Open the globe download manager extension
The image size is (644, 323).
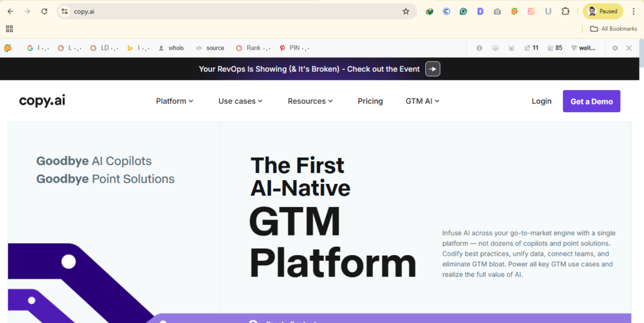click(x=429, y=11)
